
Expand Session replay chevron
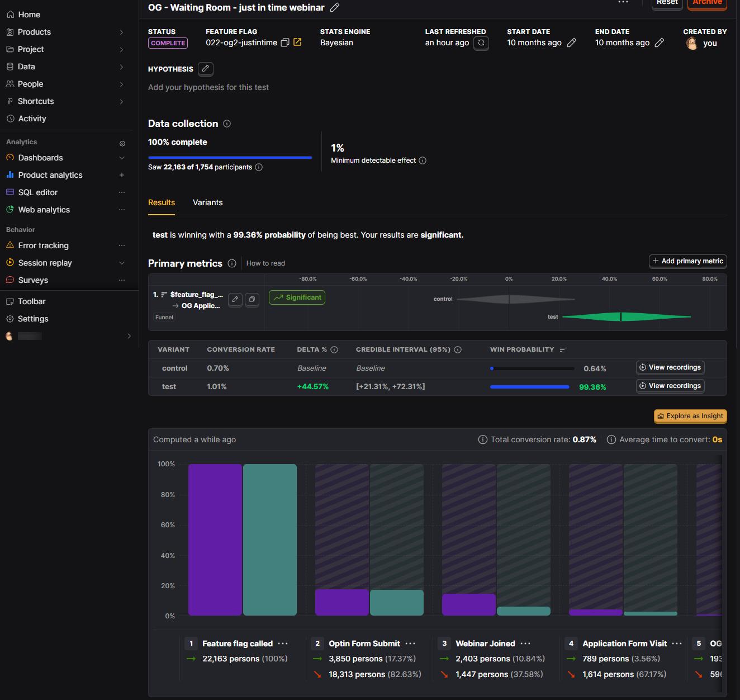pyautogui.click(x=122, y=263)
